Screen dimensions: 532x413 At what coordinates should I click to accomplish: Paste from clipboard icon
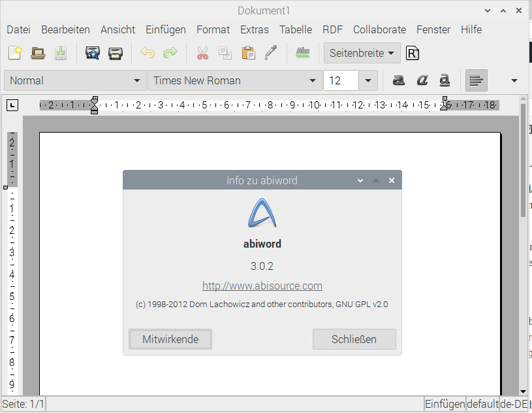248,53
